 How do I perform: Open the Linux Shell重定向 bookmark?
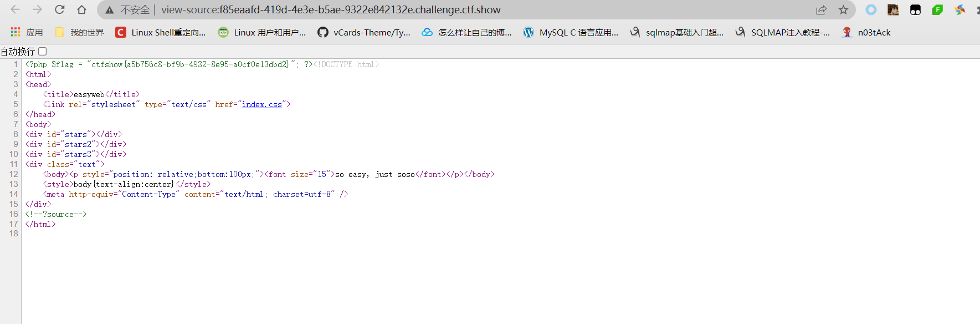click(161, 32)
